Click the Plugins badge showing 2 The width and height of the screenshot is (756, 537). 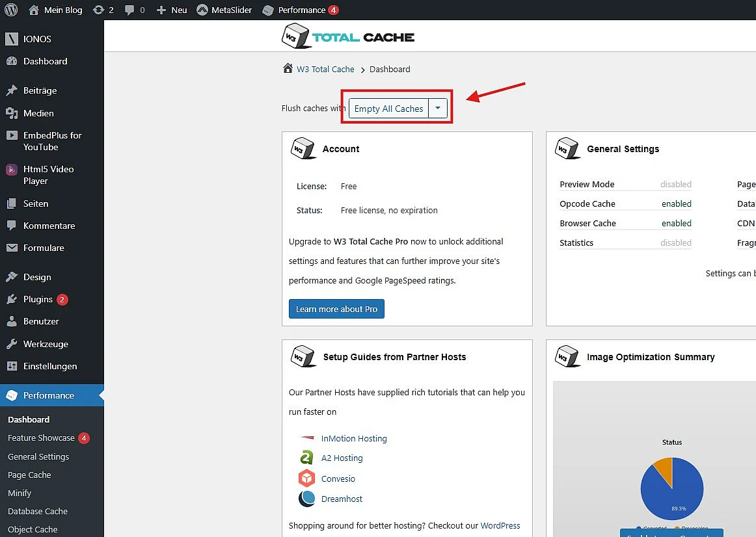(x=62, y=300)
